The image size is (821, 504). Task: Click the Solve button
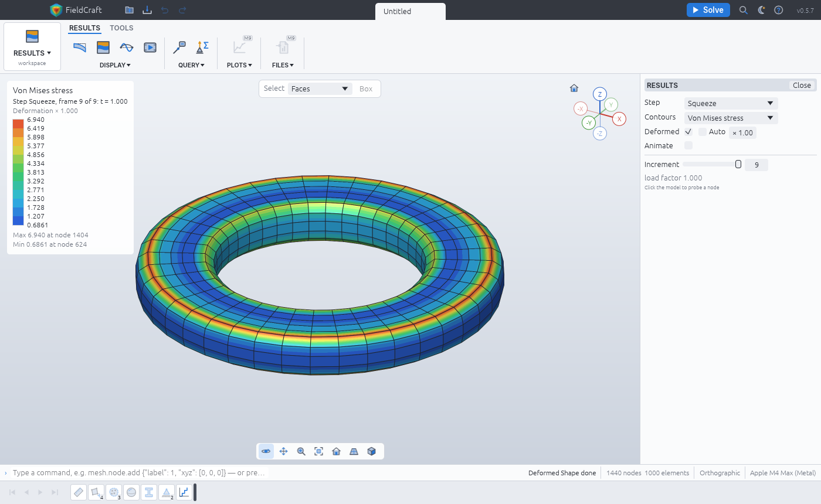point(708,10)
